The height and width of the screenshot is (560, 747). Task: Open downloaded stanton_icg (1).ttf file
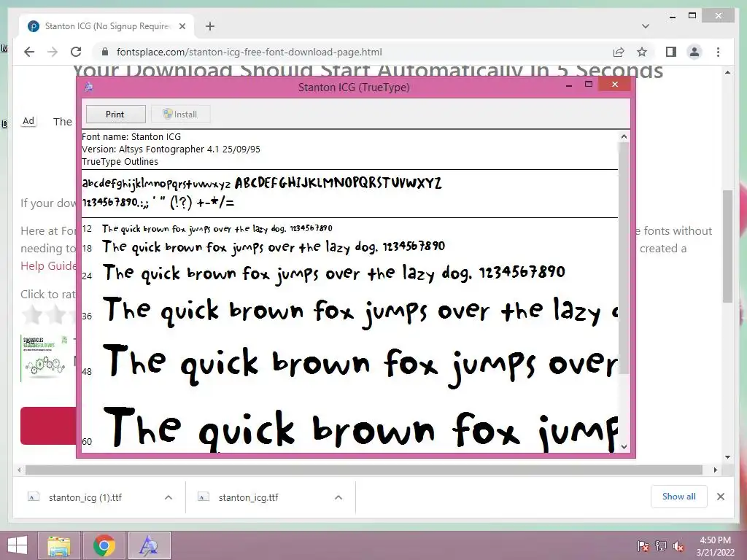[x=85, y=497]
